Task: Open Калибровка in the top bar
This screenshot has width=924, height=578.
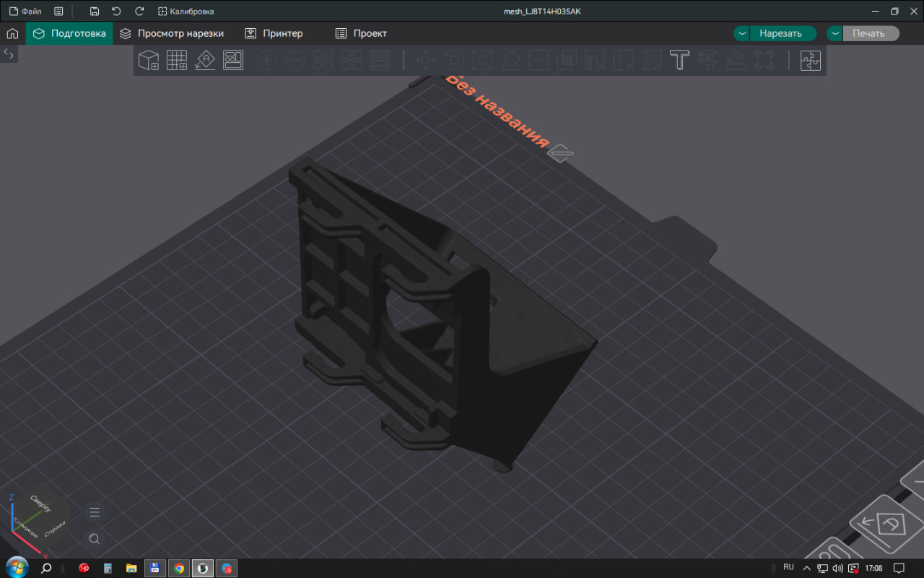Action: [186, 12]
